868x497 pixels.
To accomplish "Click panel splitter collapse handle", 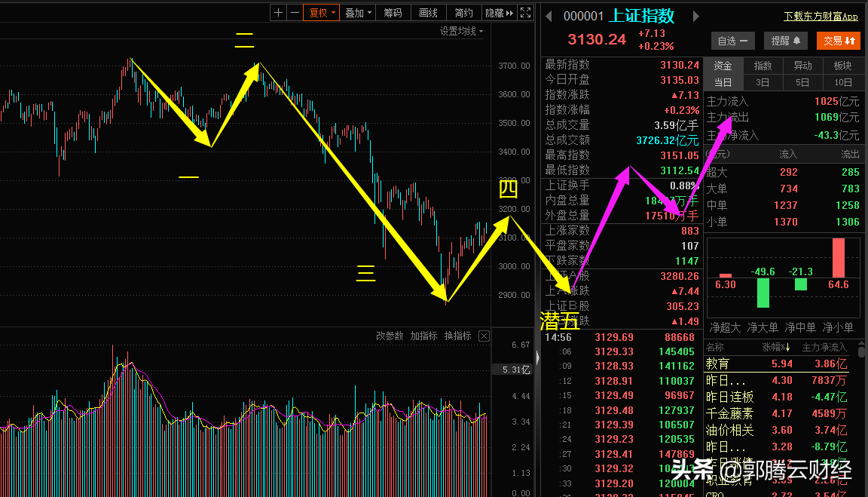I will 537,358.
